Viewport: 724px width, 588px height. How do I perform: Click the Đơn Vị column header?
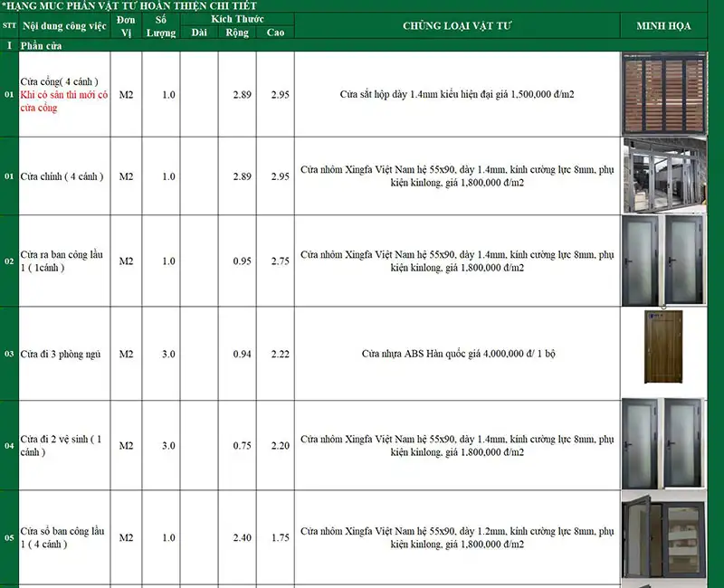[x=126, y=24]
